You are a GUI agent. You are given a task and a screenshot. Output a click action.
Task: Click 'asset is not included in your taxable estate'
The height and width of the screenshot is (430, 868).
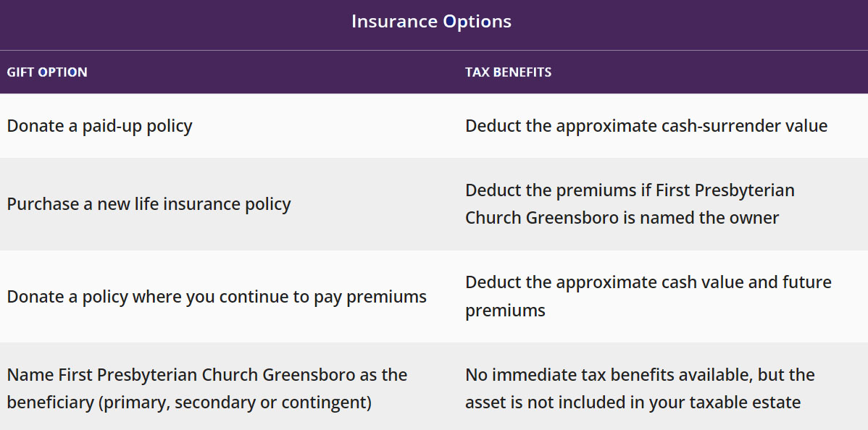[633, 402]
